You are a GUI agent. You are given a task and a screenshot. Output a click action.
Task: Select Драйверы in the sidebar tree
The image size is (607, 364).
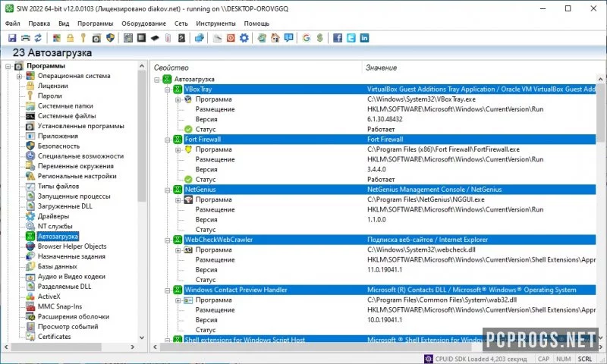(x=53, y=216)
